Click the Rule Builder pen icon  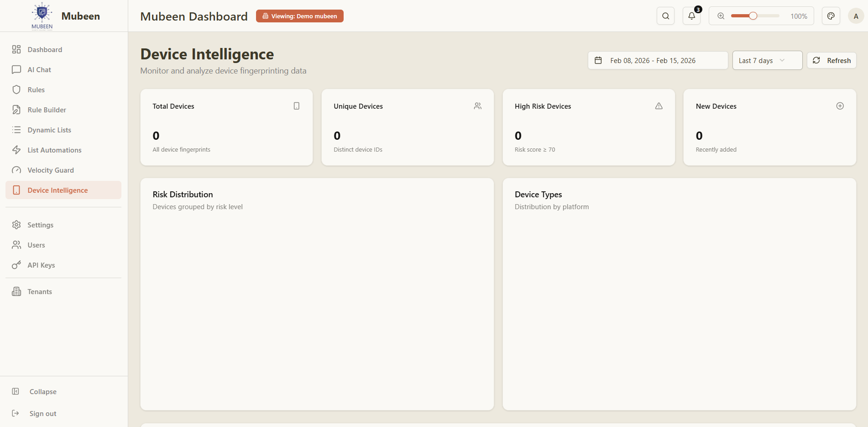tap(16, 110)
